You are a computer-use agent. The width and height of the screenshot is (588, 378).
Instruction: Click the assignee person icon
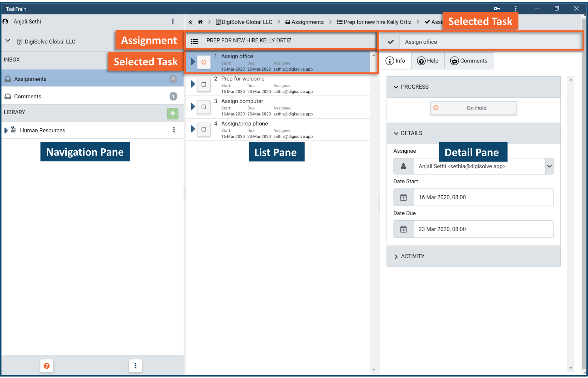(x=404, y=167)
